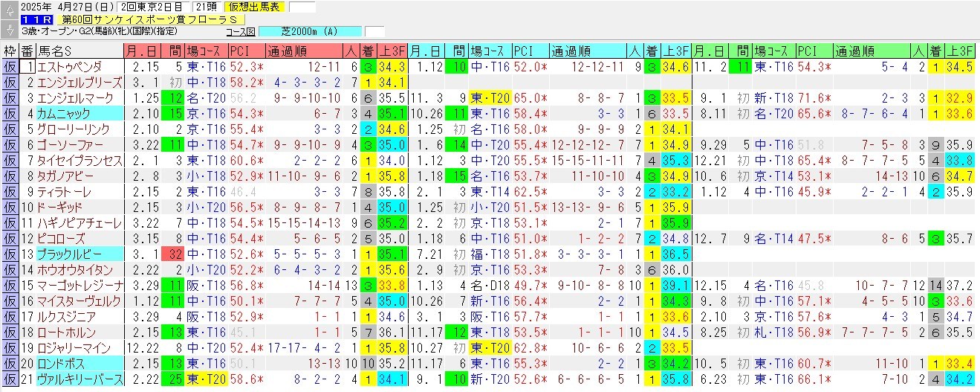The height and width of the screenshot is (392, 980).
Task: Click the empty box beside 仮想出馬表
Action: coord(302,7)
